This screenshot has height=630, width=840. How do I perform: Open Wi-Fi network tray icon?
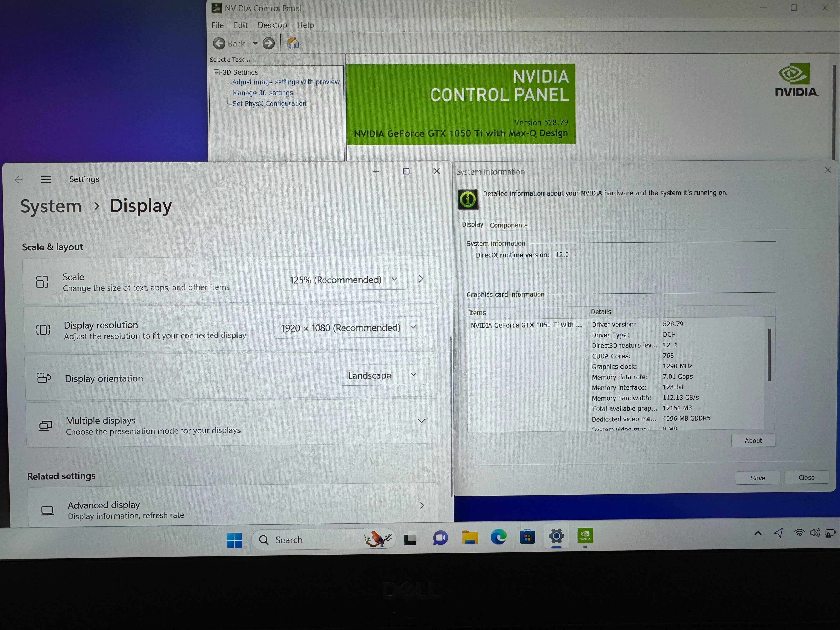799,532
